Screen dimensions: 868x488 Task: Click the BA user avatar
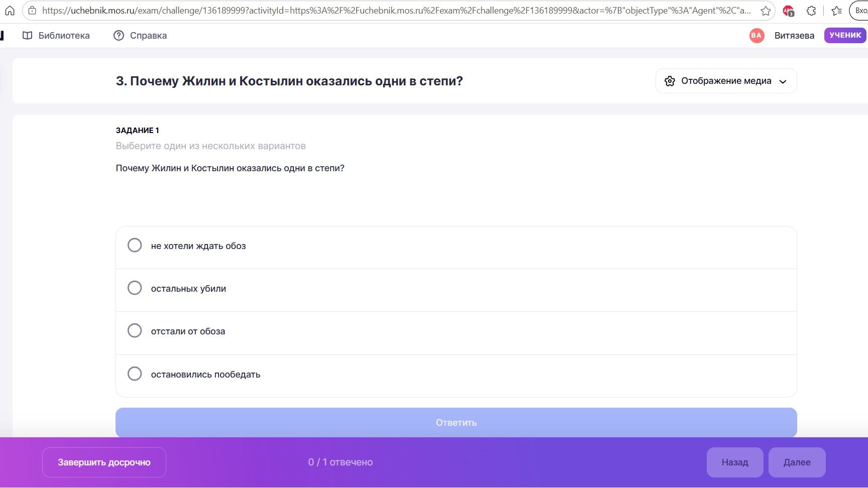tap(756, 36)
